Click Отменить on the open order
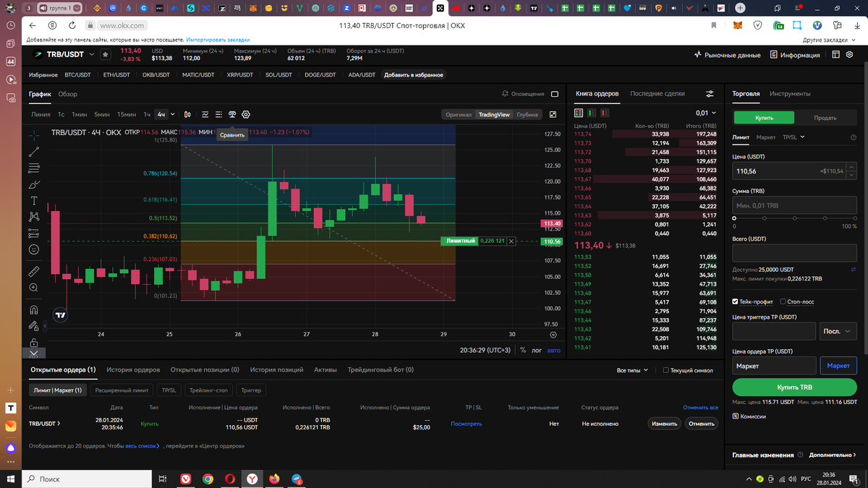Viewport: 868px width, 488px height. click(701, 424)
